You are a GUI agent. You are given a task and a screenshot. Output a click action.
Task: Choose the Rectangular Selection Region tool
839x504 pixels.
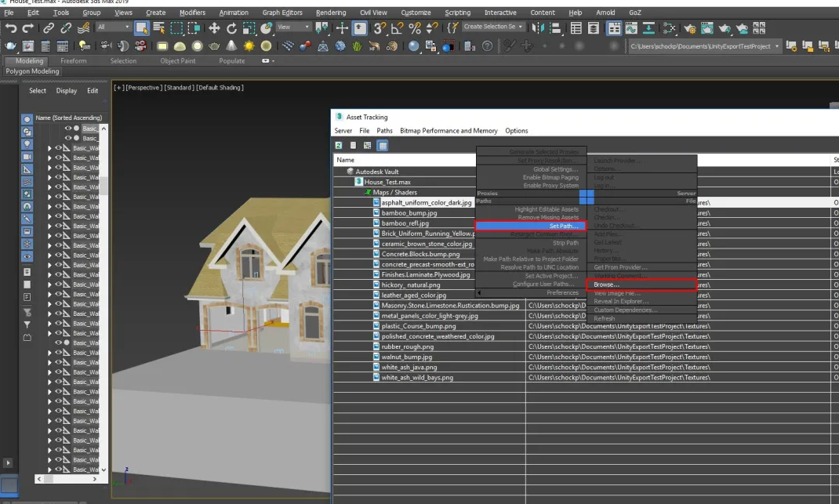176,27
